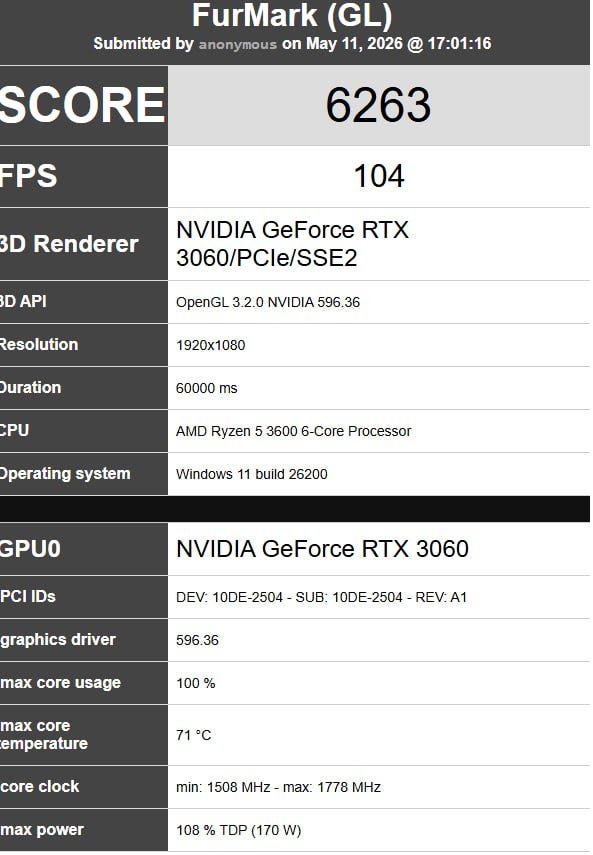
Task: Click the submission date May 11, 2026
Action: [354, 44]
